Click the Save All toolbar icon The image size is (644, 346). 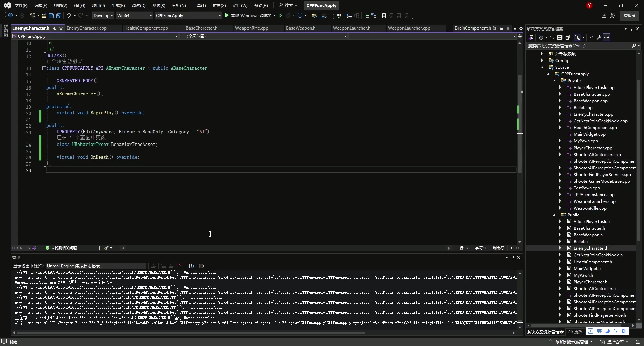59,16
